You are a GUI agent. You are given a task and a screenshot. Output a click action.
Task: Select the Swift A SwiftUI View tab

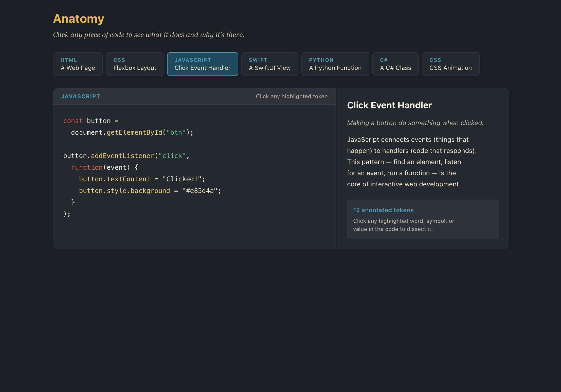269,64
